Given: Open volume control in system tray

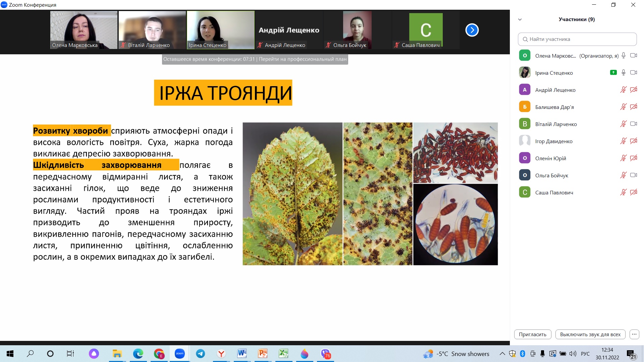Looking at the screenshot, I should [x=573, y=354].
